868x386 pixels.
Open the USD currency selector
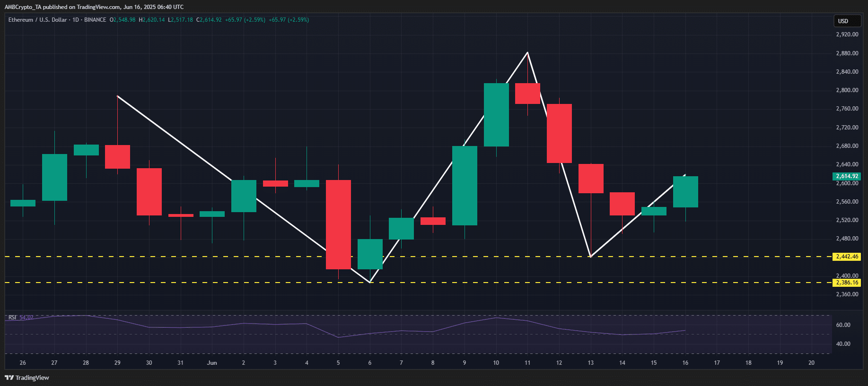(846, 21)
